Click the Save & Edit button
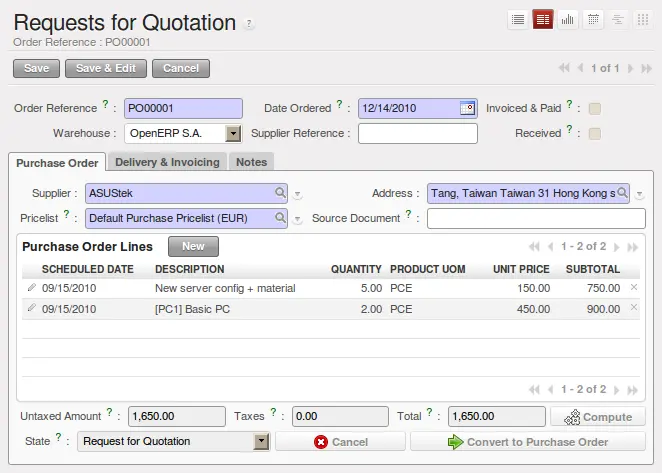The width and height of the screenshot is (662, 473). [x=106, y=68]
